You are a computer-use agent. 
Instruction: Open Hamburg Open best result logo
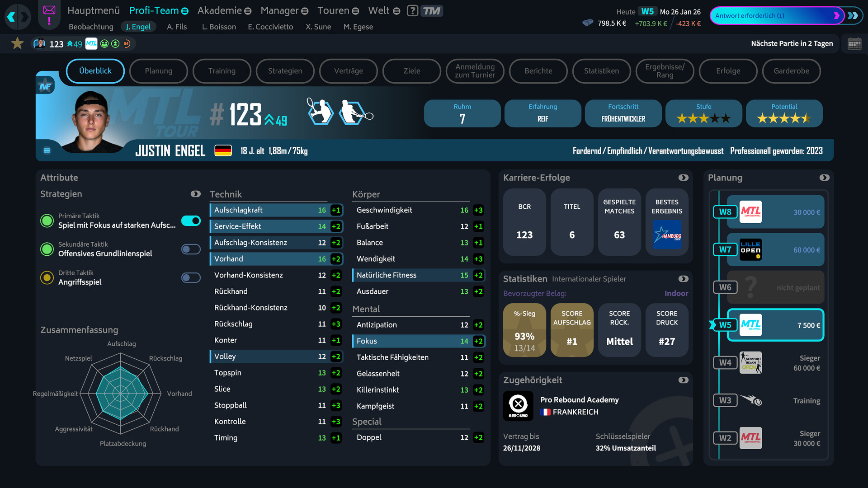pyautogui.click(x=667, y=234)
